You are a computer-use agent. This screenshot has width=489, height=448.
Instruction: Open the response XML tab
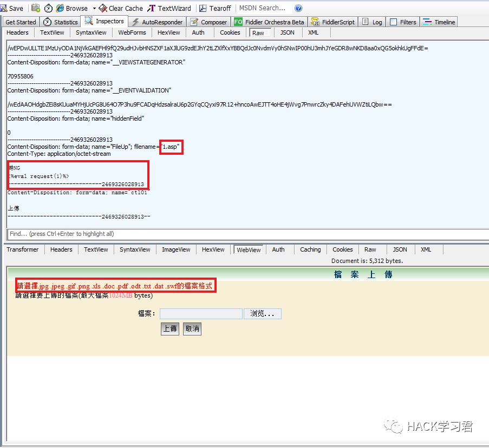tap(426, 249)
